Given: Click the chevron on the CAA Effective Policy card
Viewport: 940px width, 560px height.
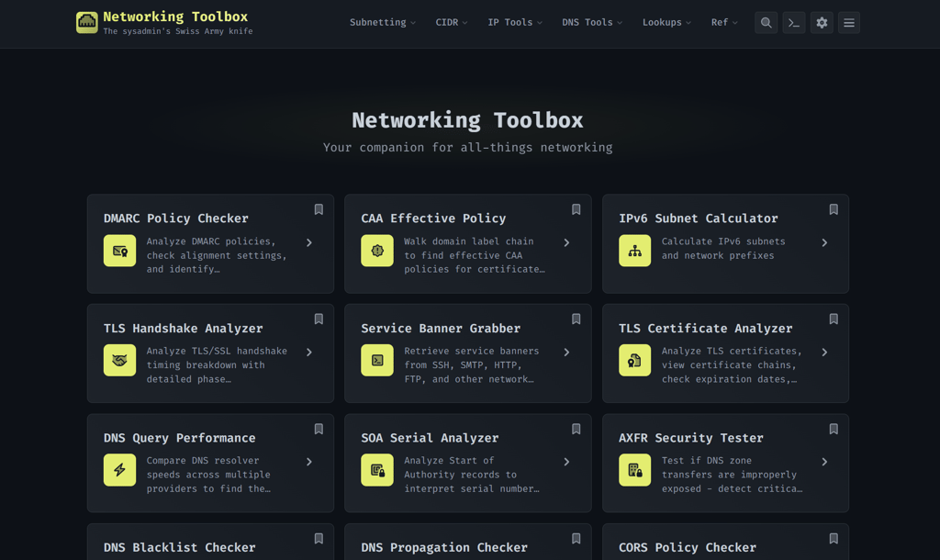Looking at the screenshot, I should click(x=566, y=242).
